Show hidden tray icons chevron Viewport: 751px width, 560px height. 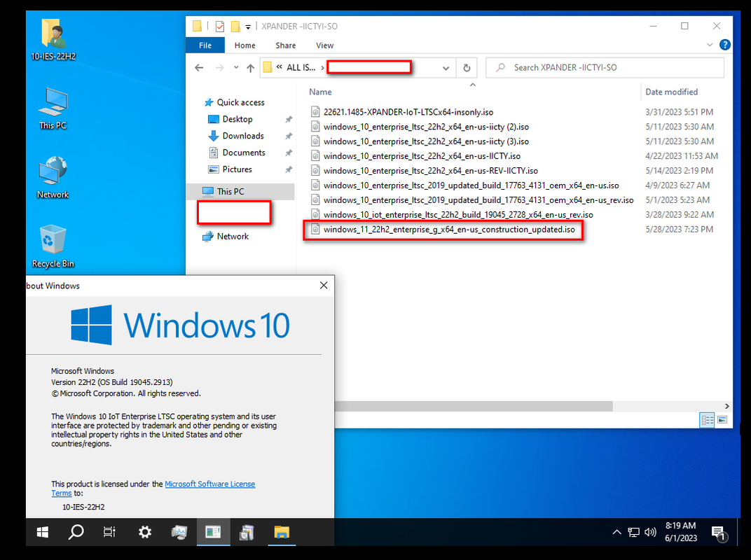point(617,532)
